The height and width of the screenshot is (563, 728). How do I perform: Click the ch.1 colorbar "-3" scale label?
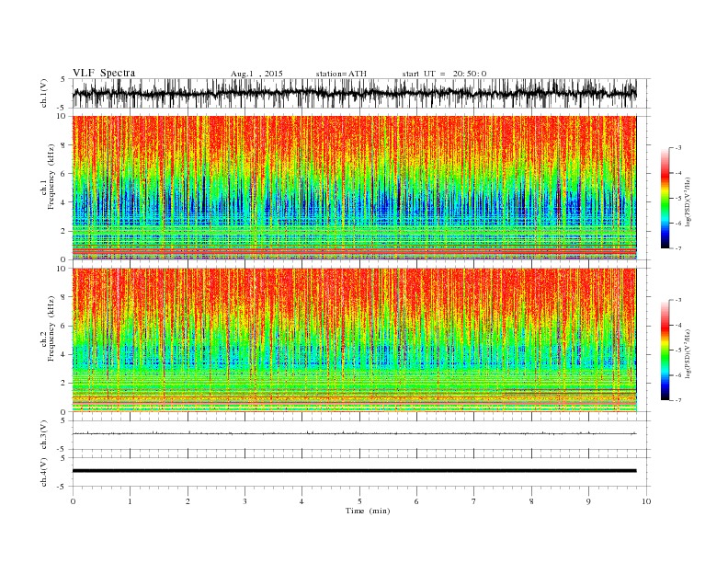coord(678,148)
